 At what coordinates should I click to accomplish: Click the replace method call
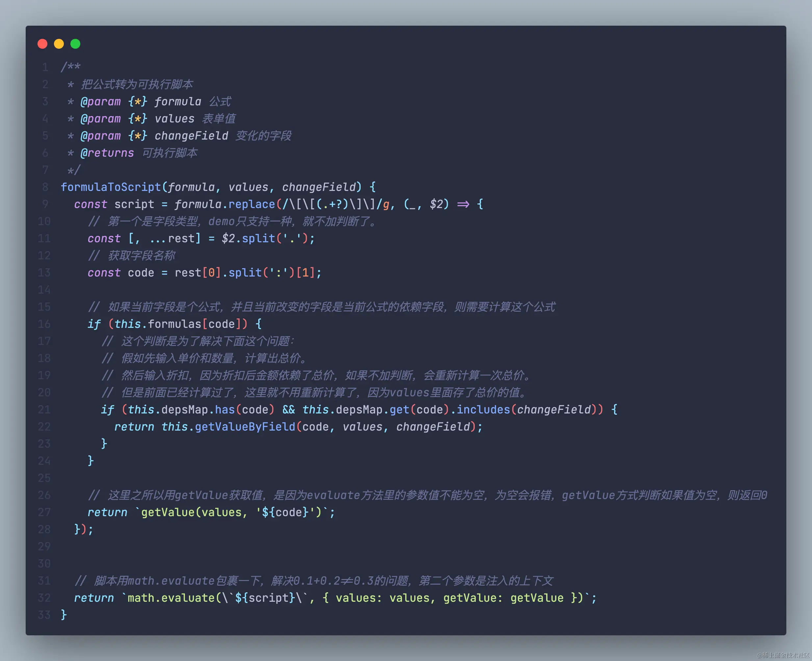[x=251, y=204]
